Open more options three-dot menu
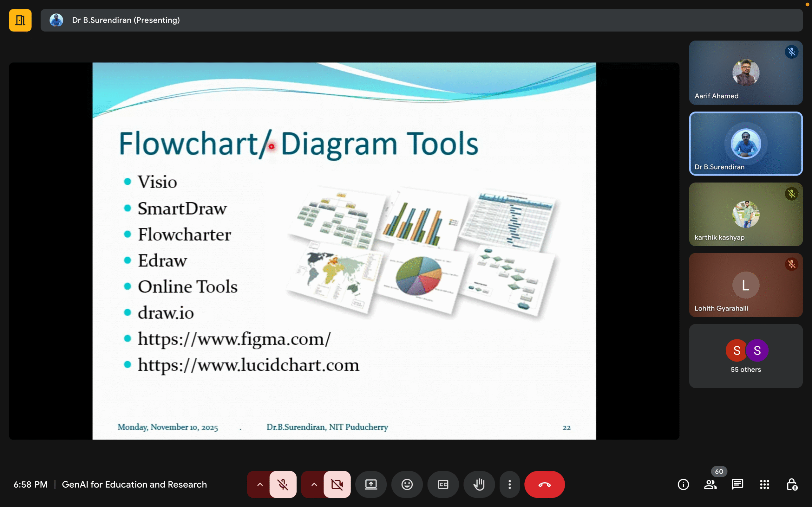The width and height of the screenshot is (812, 507). point(509,484)
